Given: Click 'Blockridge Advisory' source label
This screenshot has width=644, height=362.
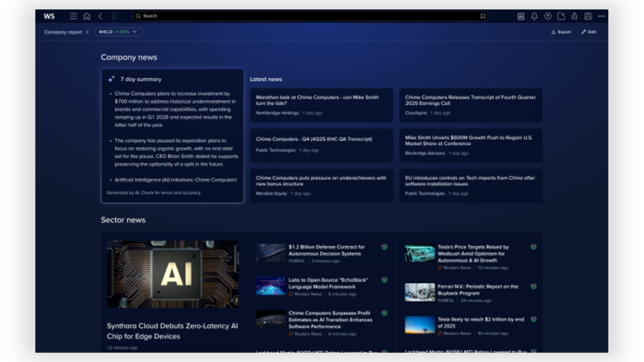Looking at the screenshot, I should pos(425,153).
